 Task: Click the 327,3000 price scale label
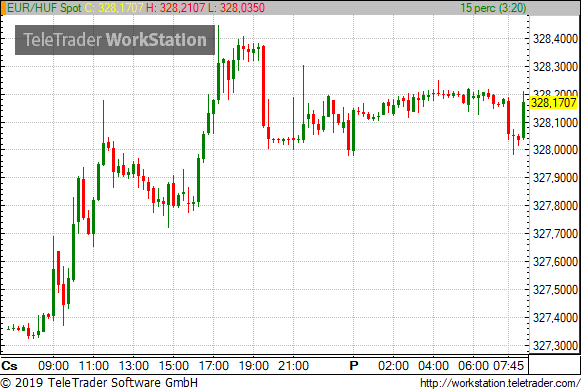(555, 346)
